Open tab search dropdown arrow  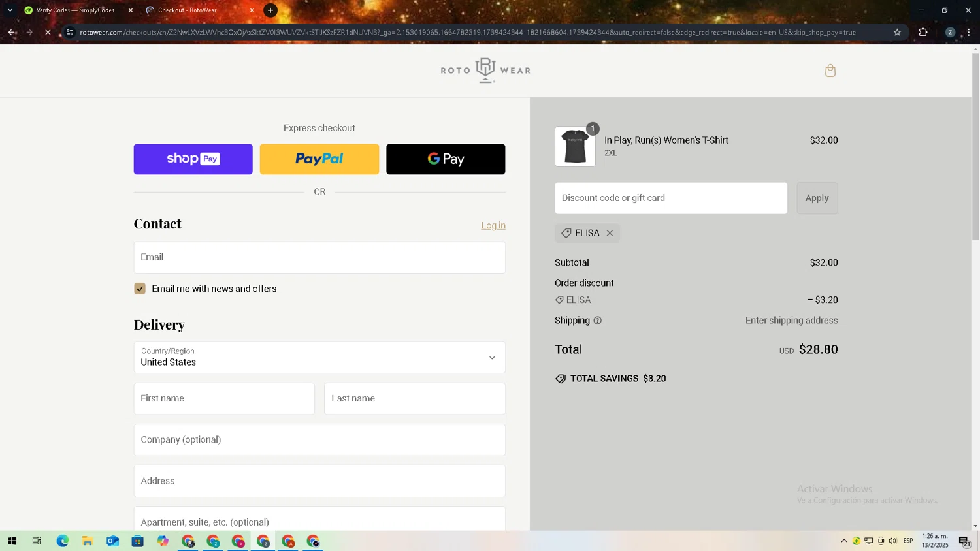point(10,10)
